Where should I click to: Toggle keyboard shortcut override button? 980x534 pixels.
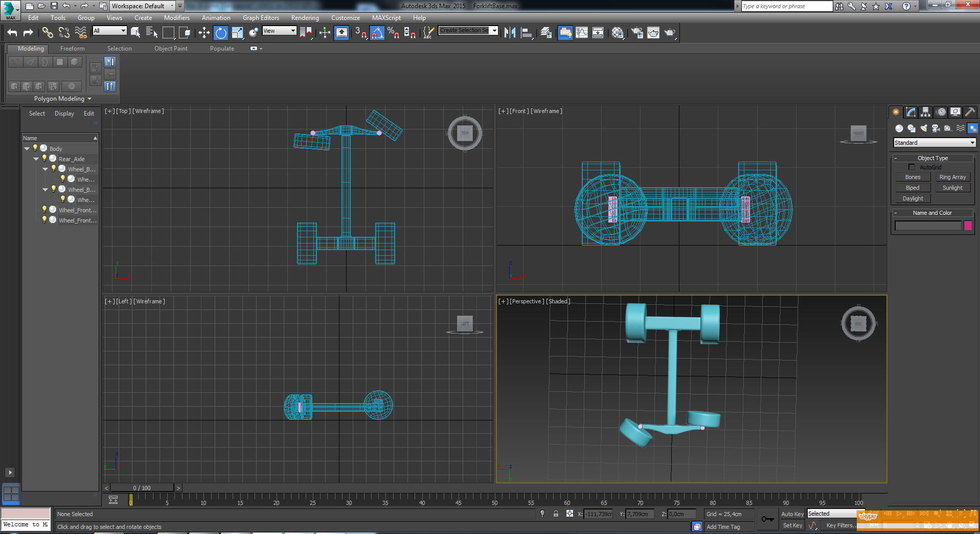pos(341,33)
